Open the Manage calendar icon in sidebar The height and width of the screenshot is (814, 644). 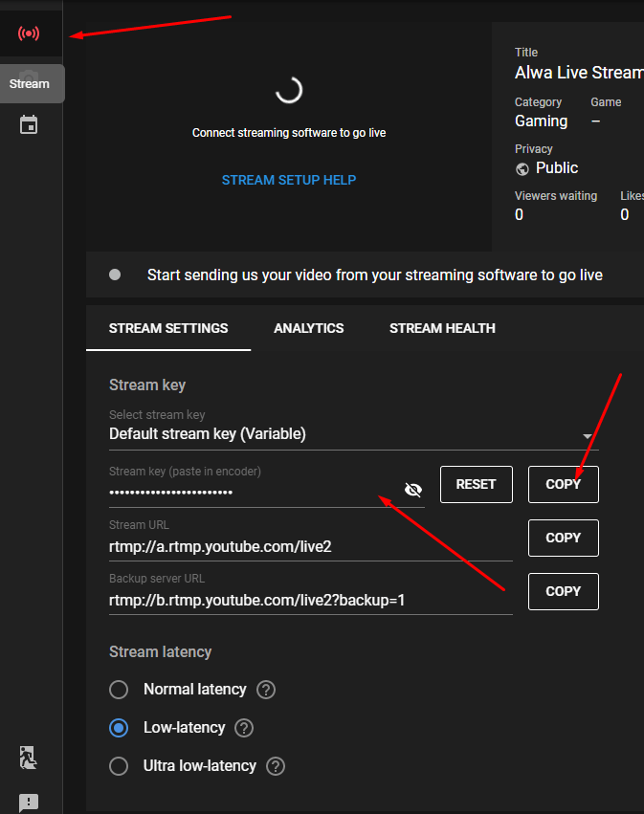click(30, 125)
